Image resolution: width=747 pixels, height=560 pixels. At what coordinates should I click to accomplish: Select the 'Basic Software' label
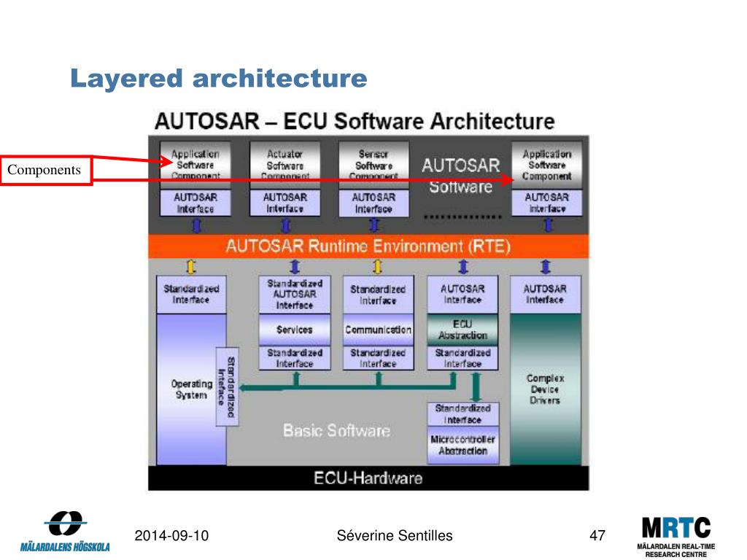click(x=337, y=430)
